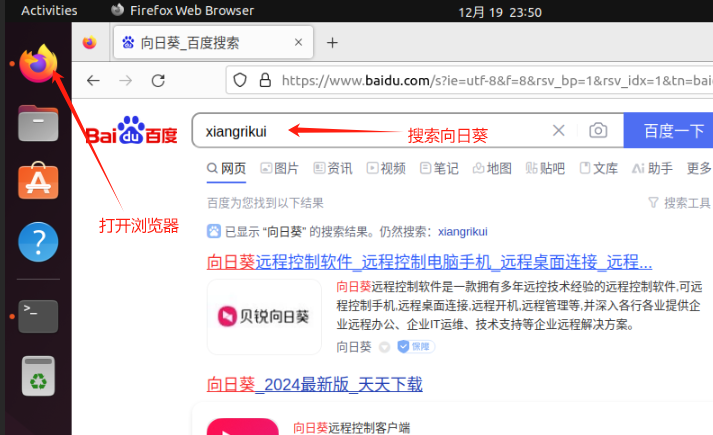This screenshot has height=435, width=713.
Task: Open a new tab with plus button
Action: coord(332,43)
